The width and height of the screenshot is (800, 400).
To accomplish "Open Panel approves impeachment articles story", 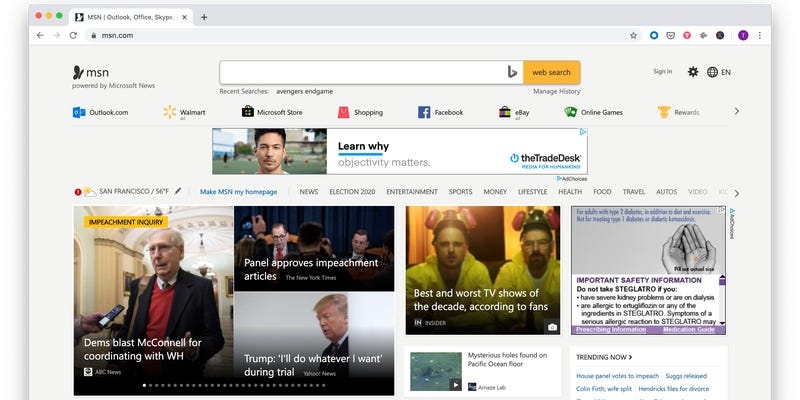I will pyautogui.click(x=311, y=269).
